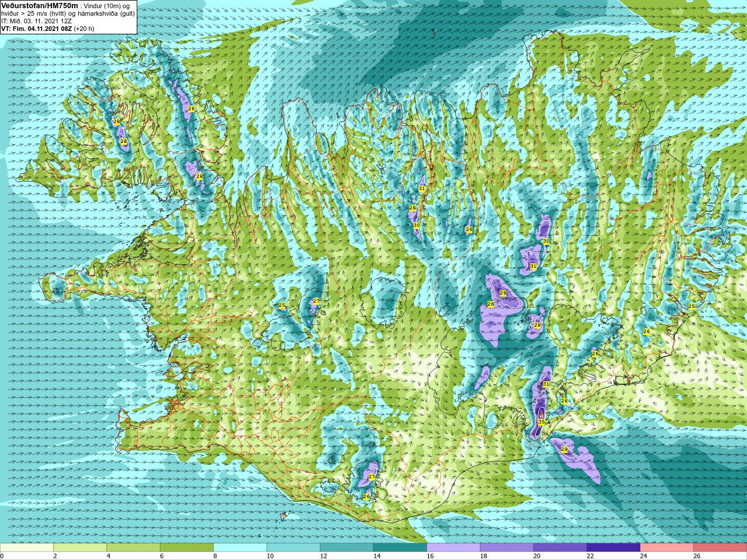The width and height of the screenshot is (747, 560).
Task: Click the 'IT: Mið. 03. 11. 2021 12Z' line
Action: [x=36, y=21]
